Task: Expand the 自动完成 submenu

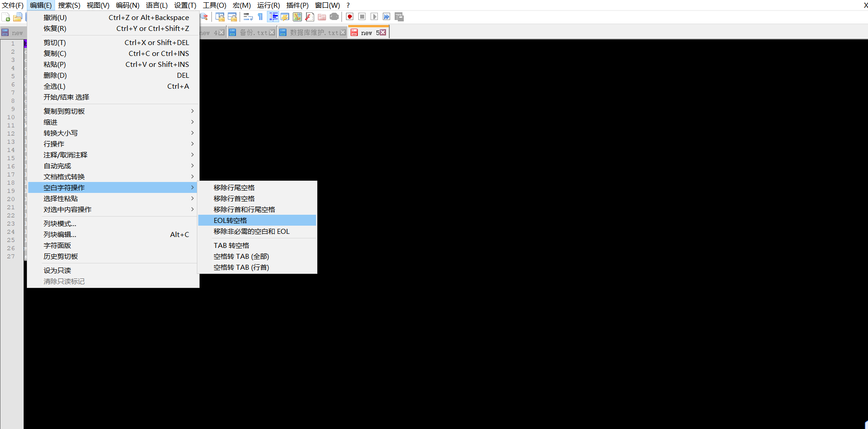Action: coord(113,166)
